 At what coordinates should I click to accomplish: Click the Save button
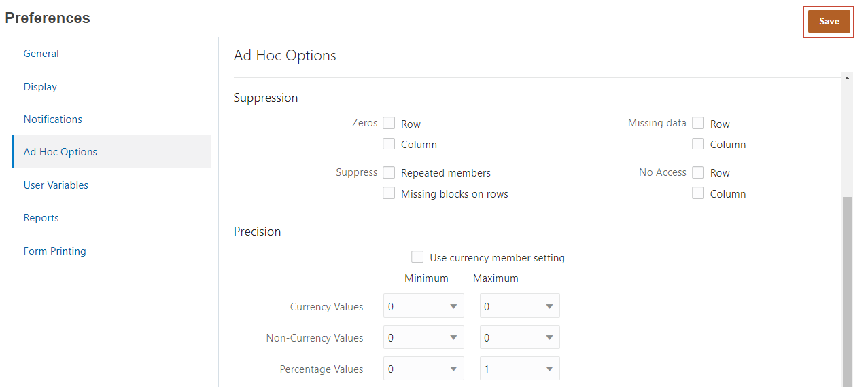pyautogui.click(x=829, y=22)
